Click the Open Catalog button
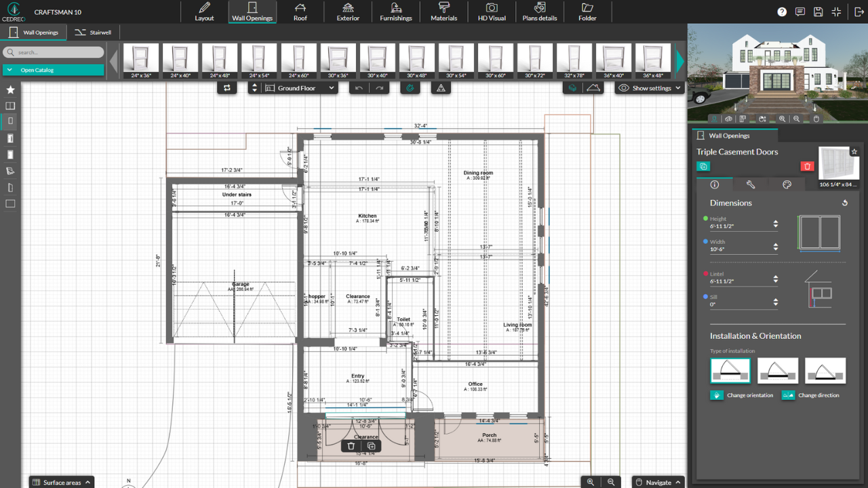 53,70
